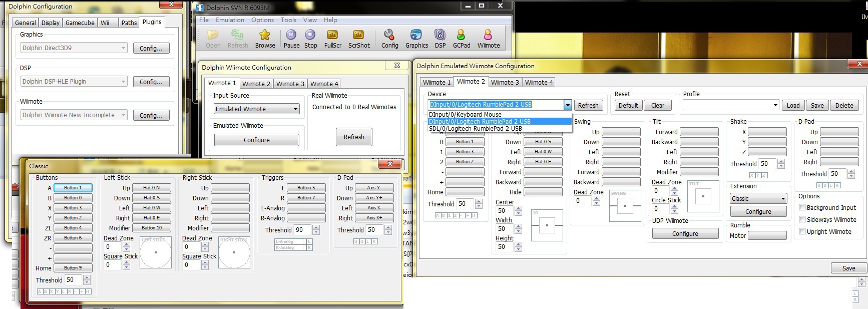Click the Default reset button
Viewport: 868px width, 309px height.
(628, 105)
